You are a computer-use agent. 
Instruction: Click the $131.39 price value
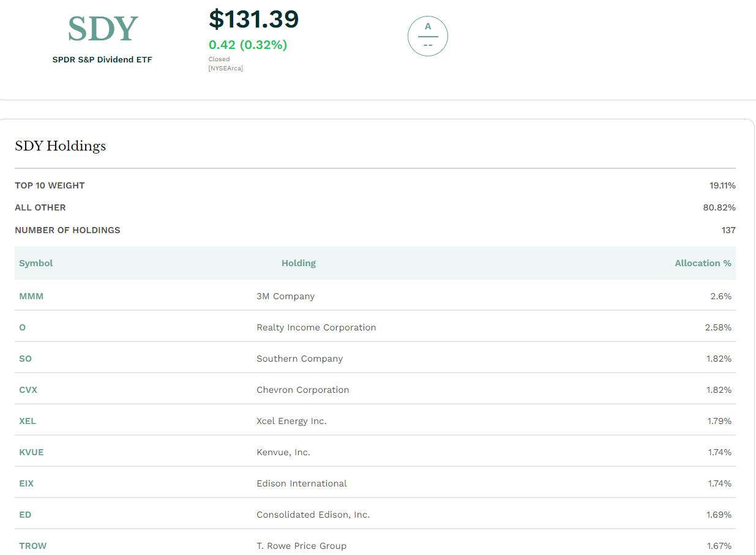(x=253, y=19)
